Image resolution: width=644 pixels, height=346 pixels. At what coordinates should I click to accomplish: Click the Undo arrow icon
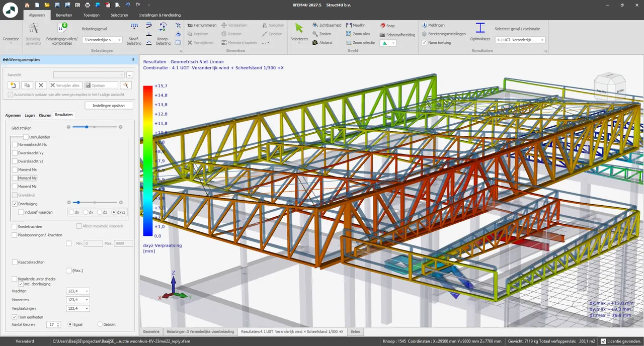click(128, 5)
